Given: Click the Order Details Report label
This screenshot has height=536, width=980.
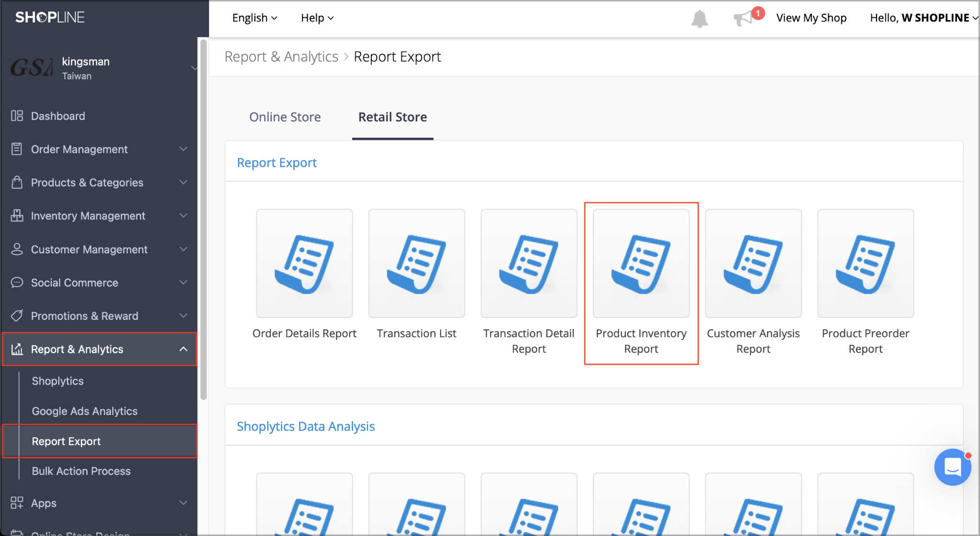Looking at the screenshot, I should [304, 333].
